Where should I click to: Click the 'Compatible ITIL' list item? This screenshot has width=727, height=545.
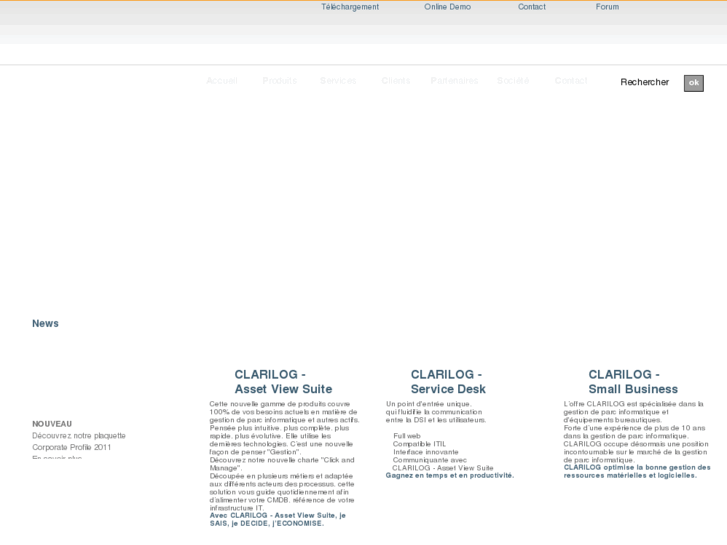click(419, 444)
